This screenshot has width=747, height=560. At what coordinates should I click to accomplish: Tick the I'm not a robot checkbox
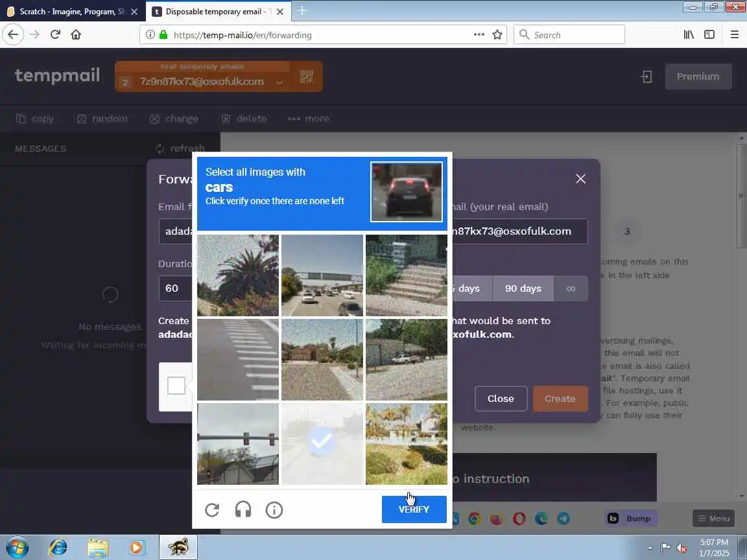(x=176, y=386)
